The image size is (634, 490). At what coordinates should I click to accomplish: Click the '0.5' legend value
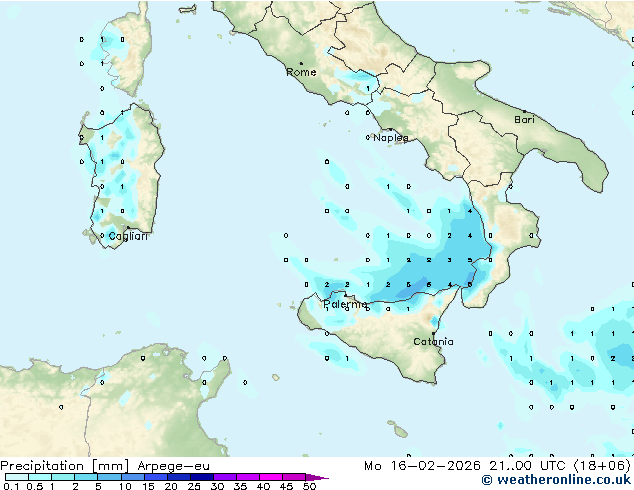(35, 486)
